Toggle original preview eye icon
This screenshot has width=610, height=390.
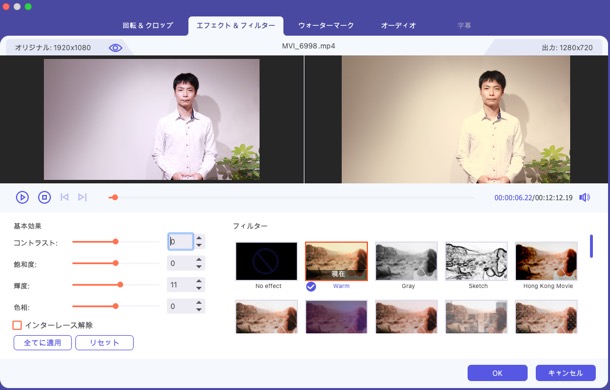click(116, 48)
